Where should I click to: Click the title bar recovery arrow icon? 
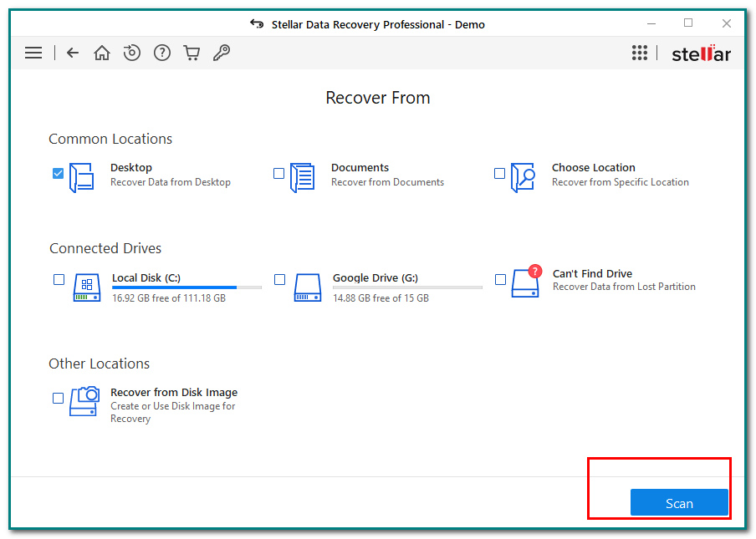point(257,24)
